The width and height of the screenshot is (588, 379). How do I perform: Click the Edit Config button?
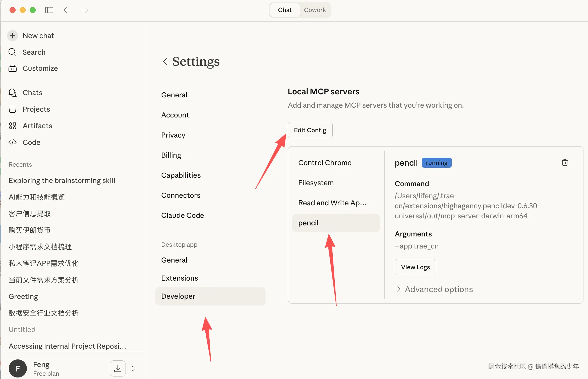pos(310,130)
